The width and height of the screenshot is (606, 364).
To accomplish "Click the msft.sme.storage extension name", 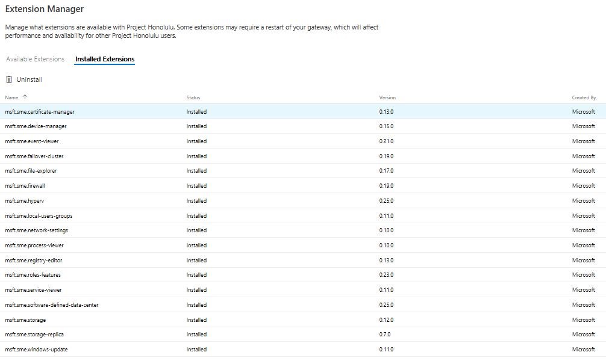I will pyautogui.click(x=25, y=320).
